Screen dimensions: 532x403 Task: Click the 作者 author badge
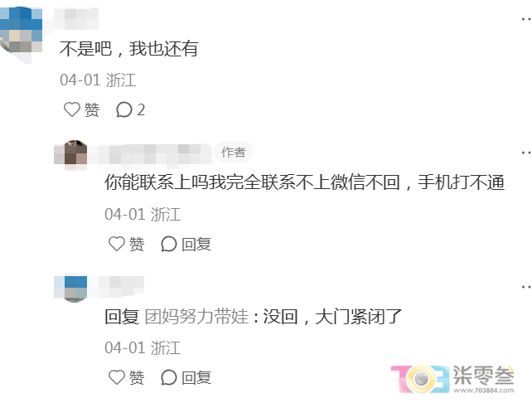tap(234, 152)
